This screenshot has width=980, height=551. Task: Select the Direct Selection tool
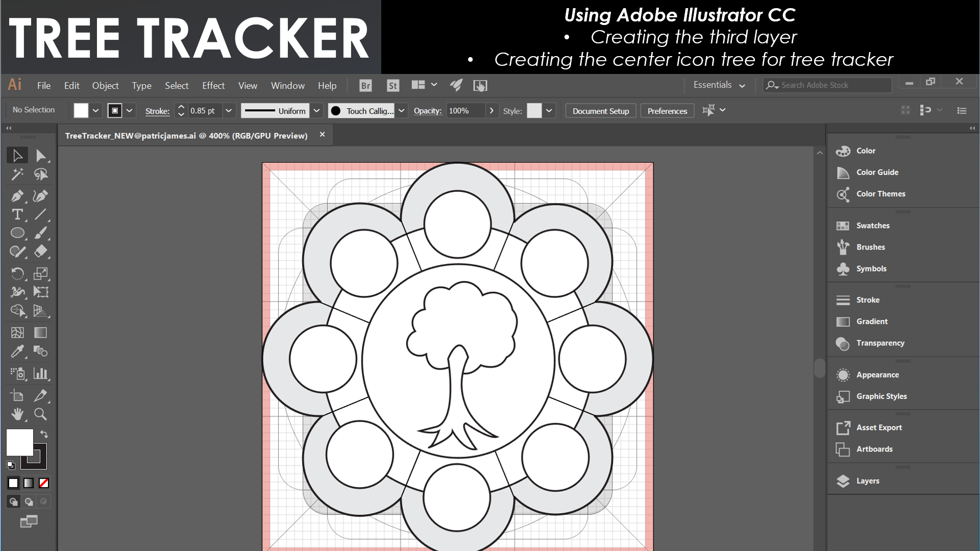tap(41, 156)
